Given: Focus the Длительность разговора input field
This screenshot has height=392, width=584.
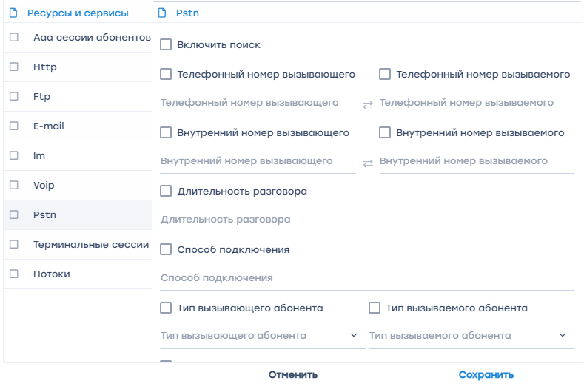Looking at the screenshot, I should (x=366, y=220).
